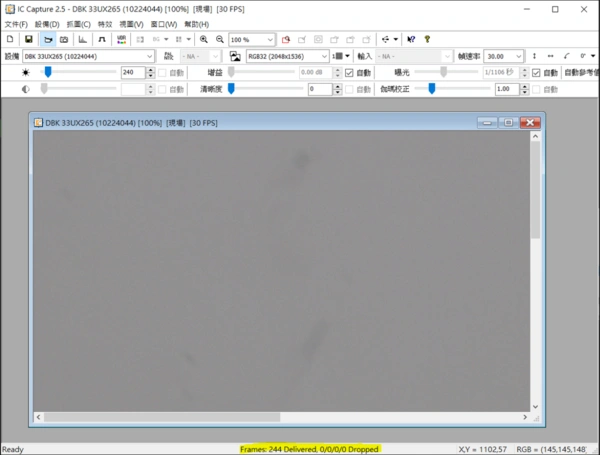600x455 pixels.
Task: Click the sharpness value input field
Action: pyautogui.click(x=320, y=89)
